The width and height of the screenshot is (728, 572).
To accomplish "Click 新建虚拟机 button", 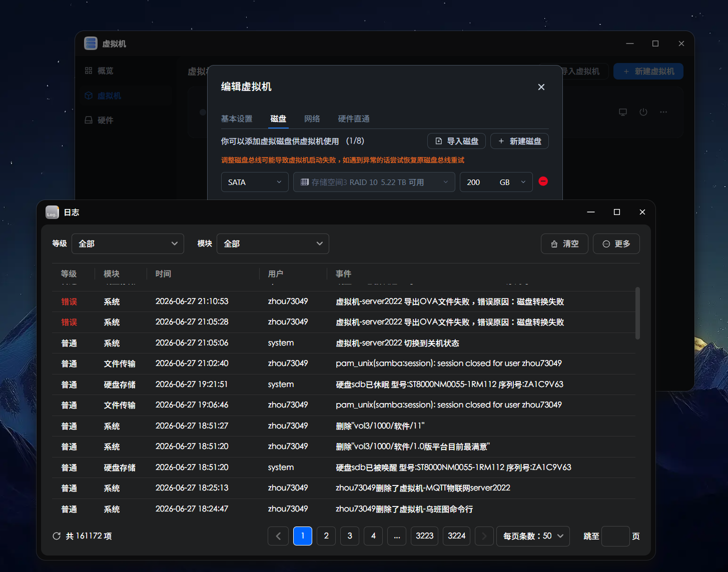I will tap(648, 71).
